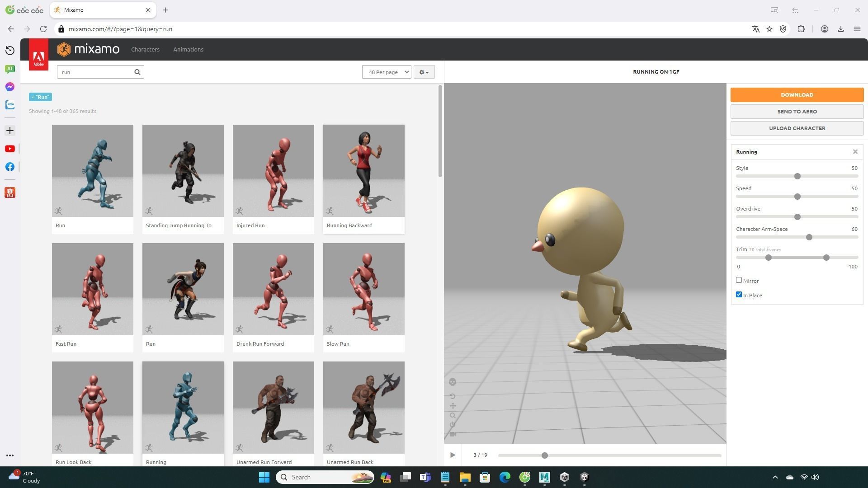Open browser main menu hamburger
Screen dimensions: 868x488
(857, 29)
